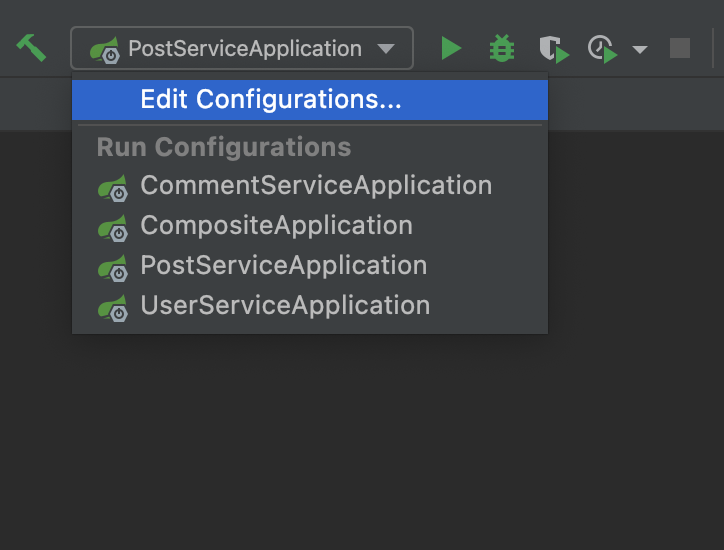Click the Profiler clock-with-play icon
The image size is (724, 550).
click(x=603, y=49)
